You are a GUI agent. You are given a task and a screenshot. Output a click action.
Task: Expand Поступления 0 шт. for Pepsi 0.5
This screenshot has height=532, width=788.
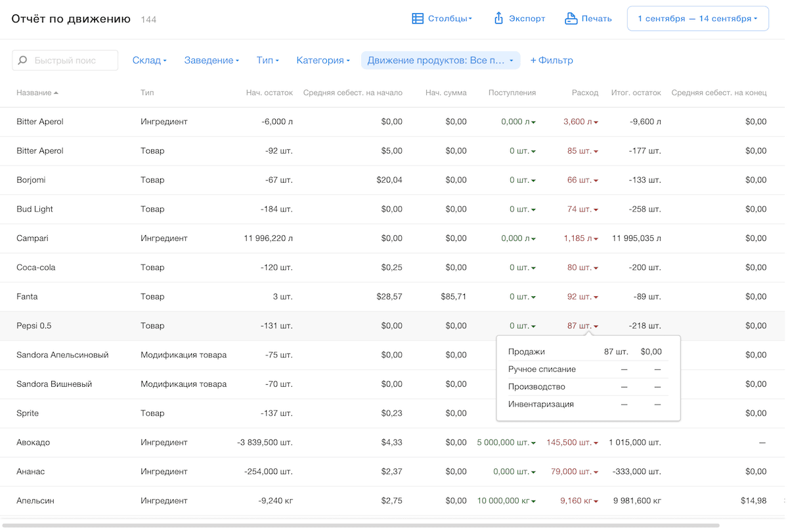tap(523, 326)
